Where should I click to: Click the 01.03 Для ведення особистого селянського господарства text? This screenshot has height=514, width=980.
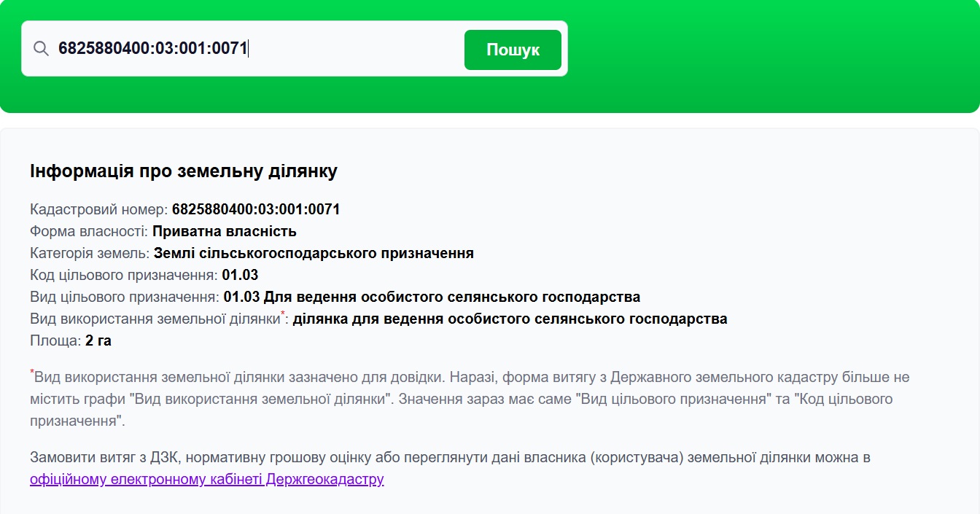[432, 297]
